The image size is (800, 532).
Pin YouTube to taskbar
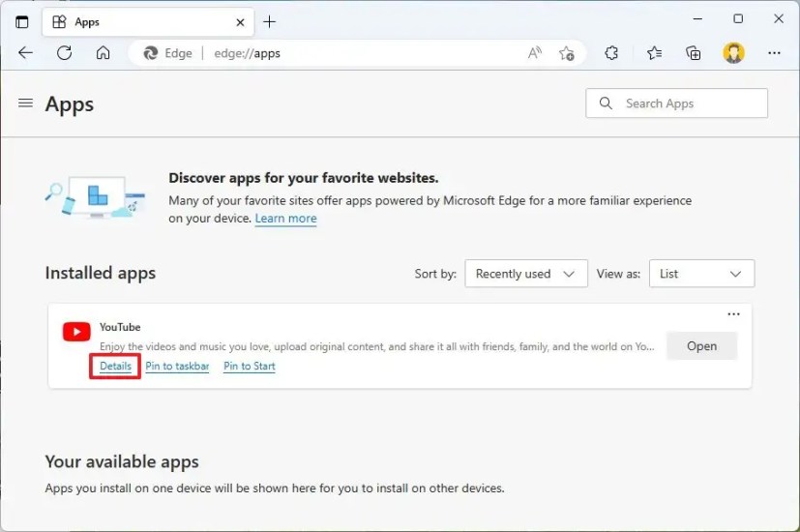(x=177, y=367)
